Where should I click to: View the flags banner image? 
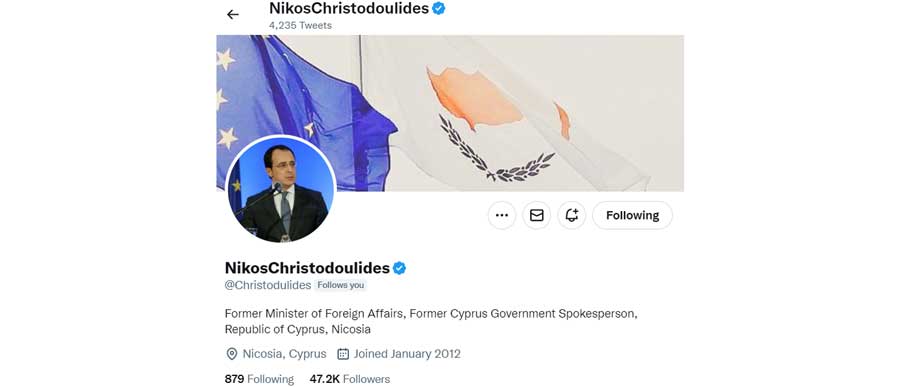point(450,113)
